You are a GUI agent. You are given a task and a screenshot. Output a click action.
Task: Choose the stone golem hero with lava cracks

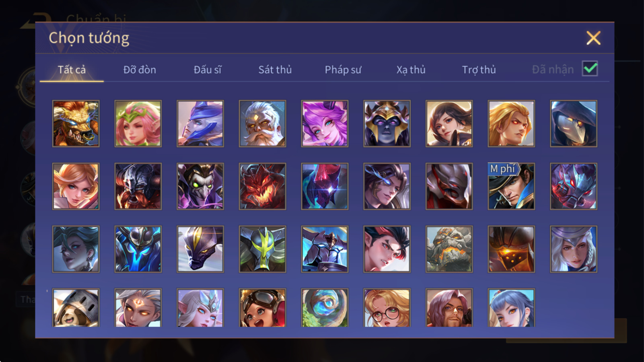pyautogui.click(x=449, y=249)
